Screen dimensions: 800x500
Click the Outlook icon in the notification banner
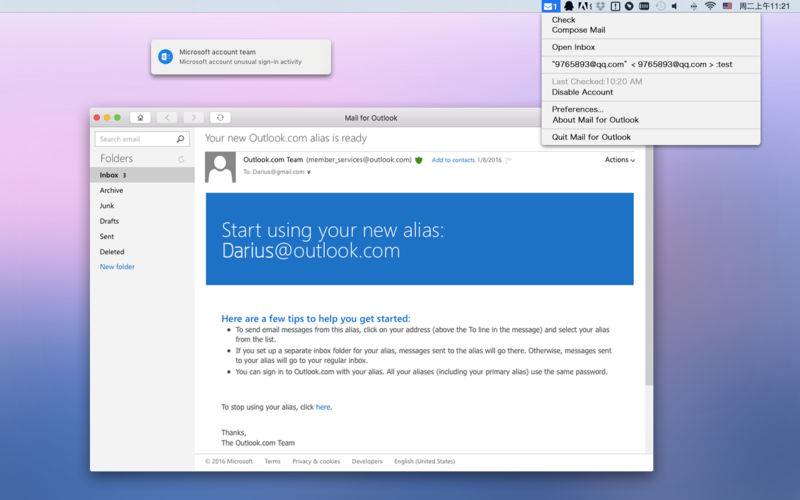pos(165,57)
